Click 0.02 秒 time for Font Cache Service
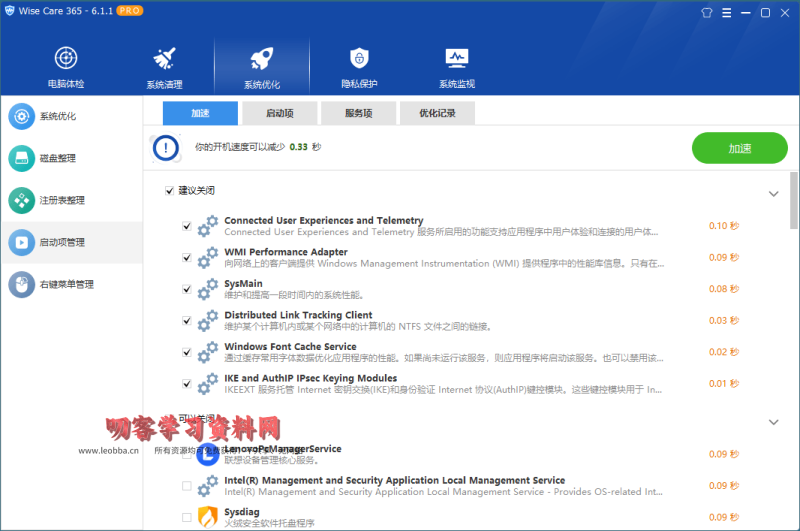The height and width of the screenshot is (531, 800). (x=723, y=352)
